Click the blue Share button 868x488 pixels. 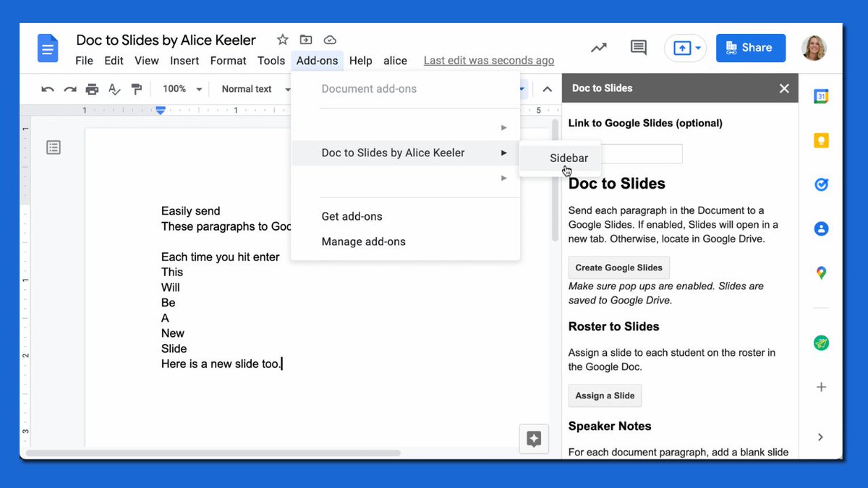(750, 48)
